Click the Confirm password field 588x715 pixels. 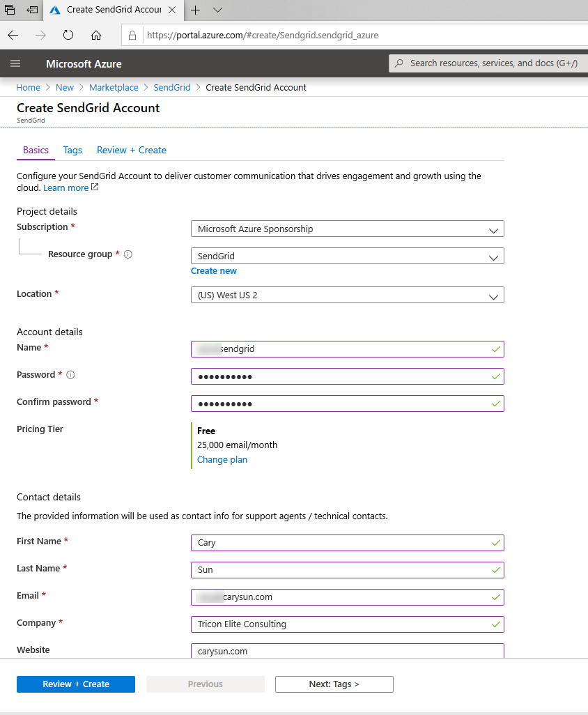click(x=348, y=403)
